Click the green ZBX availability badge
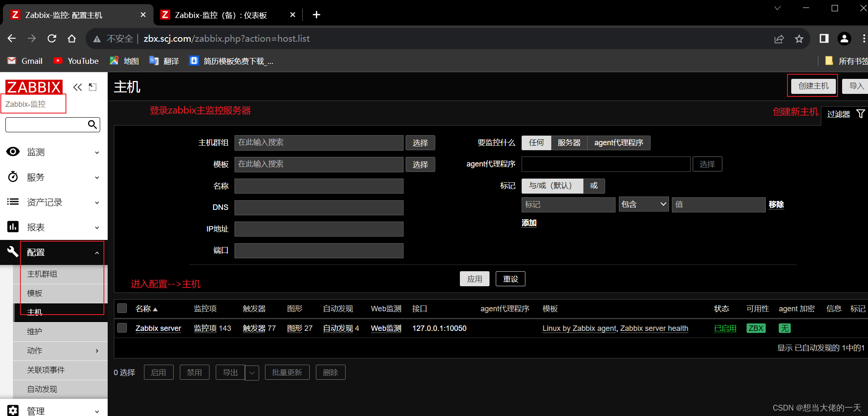This screenshot has height=416, width=868. click(x=756, y=328)
